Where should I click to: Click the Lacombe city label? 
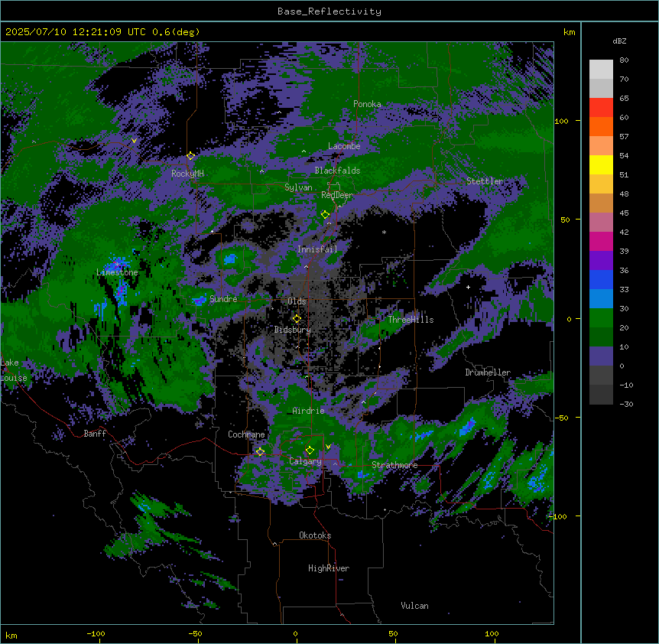pyautogui.click(x=344, y=146)
